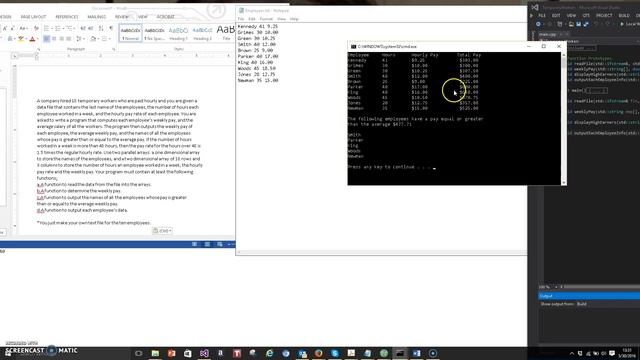Open Notepad File menu

241,19
